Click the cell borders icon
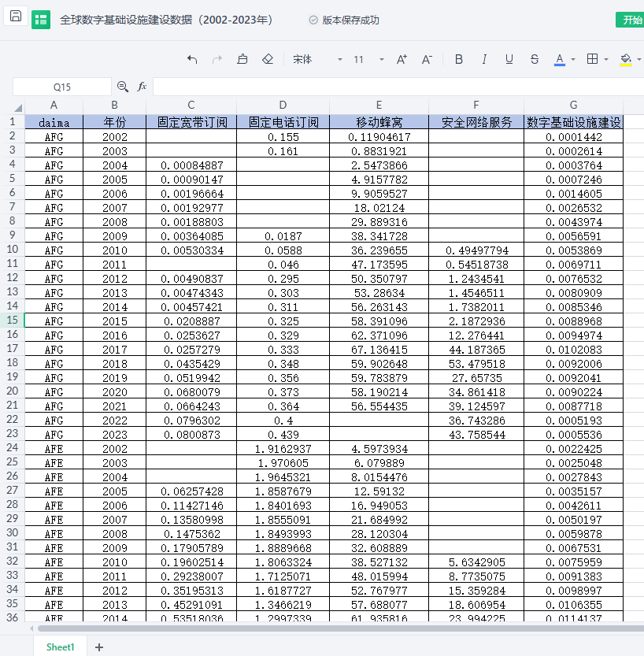 tap(593, 59)
